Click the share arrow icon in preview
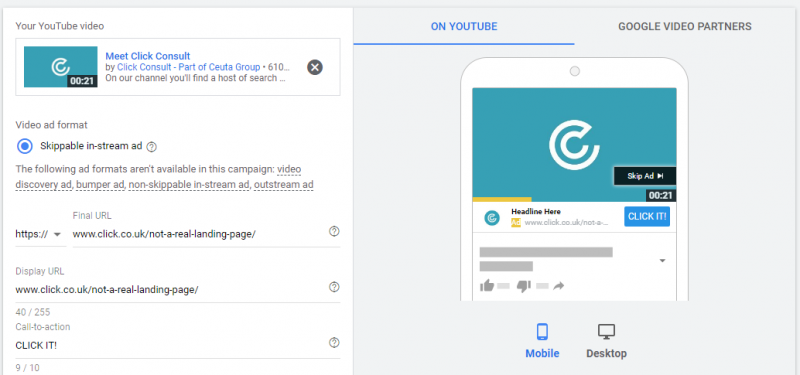The width and height of the screenshot is (800, 375). tap(559, 286)
